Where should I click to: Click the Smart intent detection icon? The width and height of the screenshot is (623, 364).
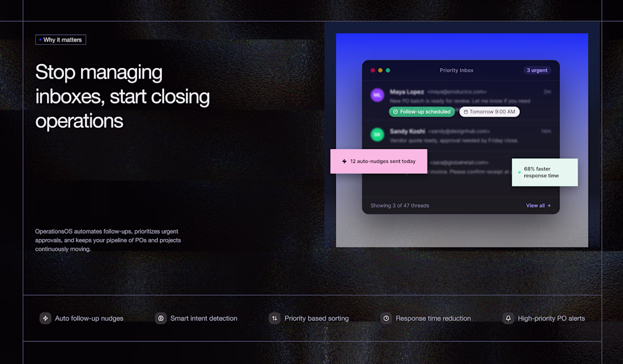160,318
